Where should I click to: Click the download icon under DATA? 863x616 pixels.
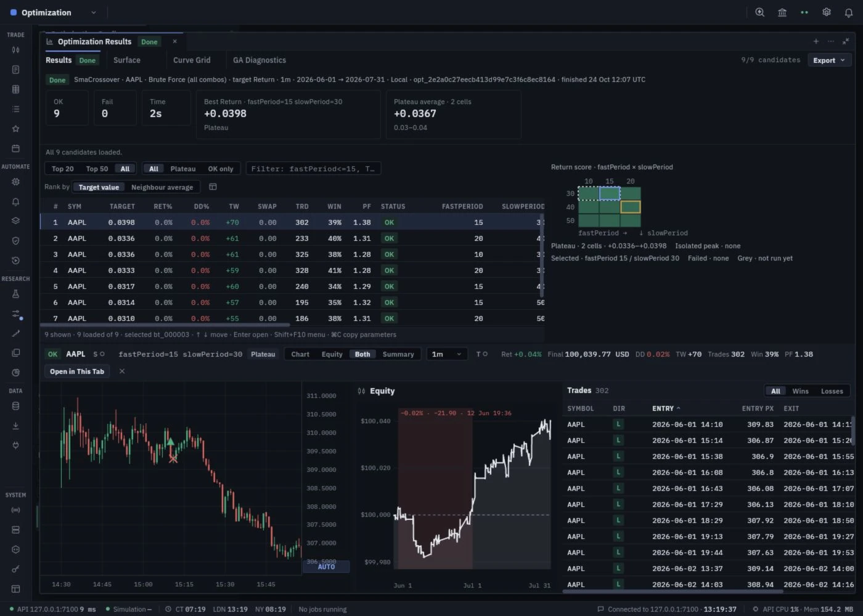[15, 426]
